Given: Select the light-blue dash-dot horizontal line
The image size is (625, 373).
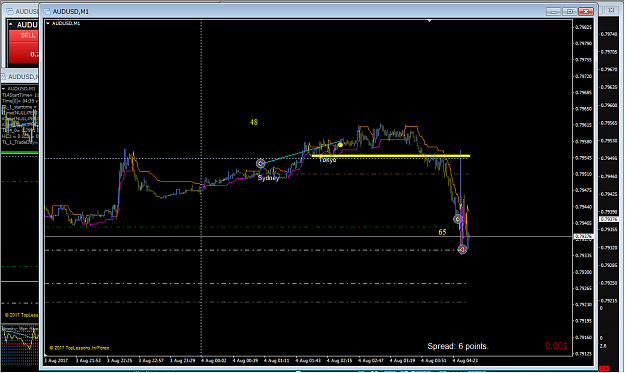Looking at the screenshot, I should pos(255,283).
